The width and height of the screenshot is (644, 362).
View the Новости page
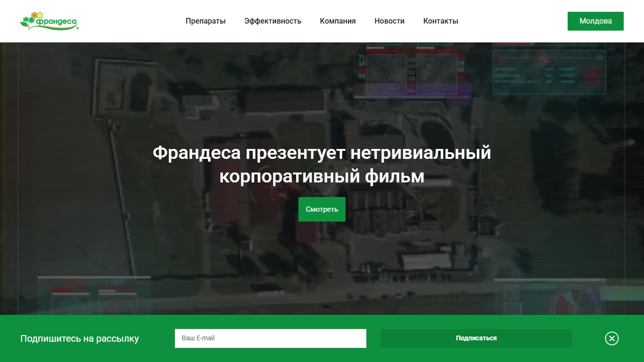[389, 21]
